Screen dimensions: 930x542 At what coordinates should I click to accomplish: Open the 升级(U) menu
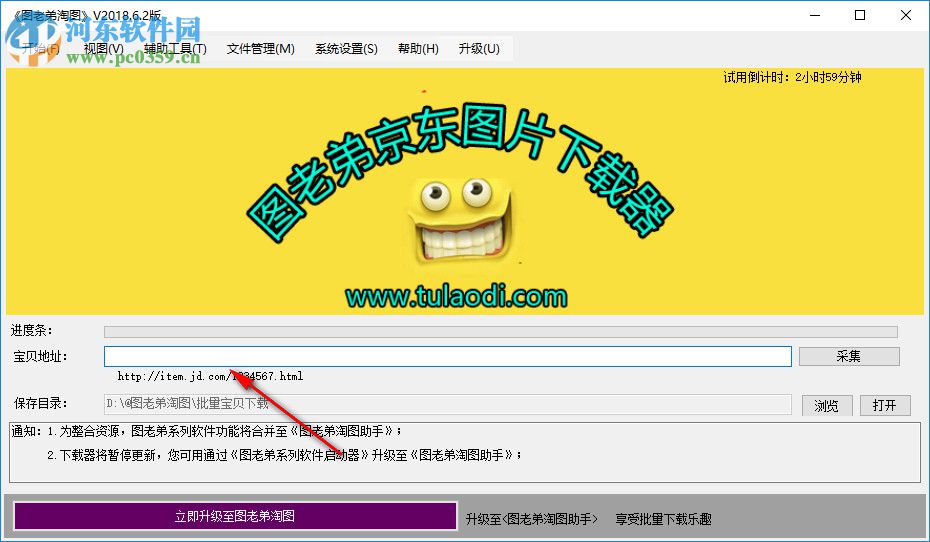(479, 49)
